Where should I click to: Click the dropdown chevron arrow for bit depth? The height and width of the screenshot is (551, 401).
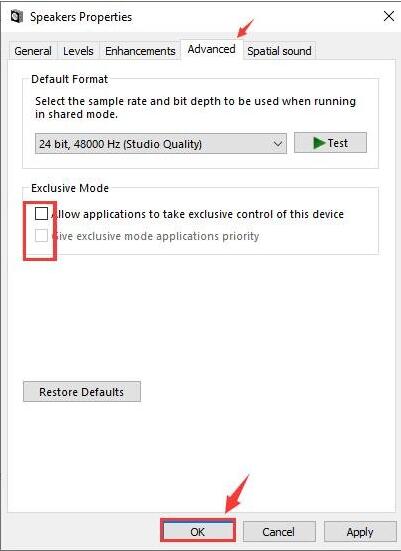[x=278, y=144]
